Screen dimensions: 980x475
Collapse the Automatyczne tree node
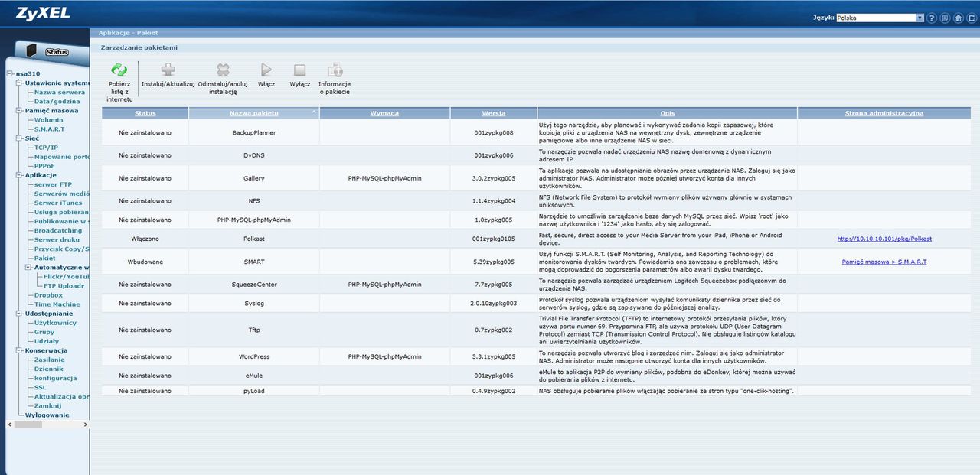tap(28, 268)
